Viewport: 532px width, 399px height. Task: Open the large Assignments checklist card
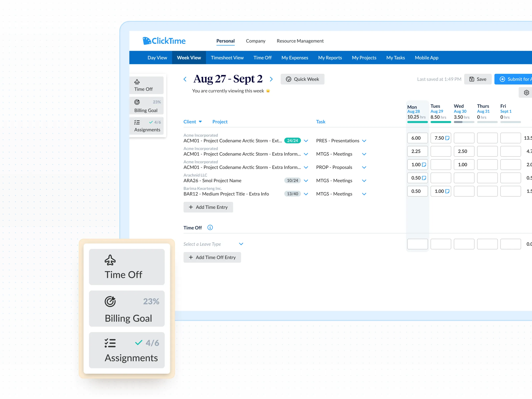coord(127,350)
